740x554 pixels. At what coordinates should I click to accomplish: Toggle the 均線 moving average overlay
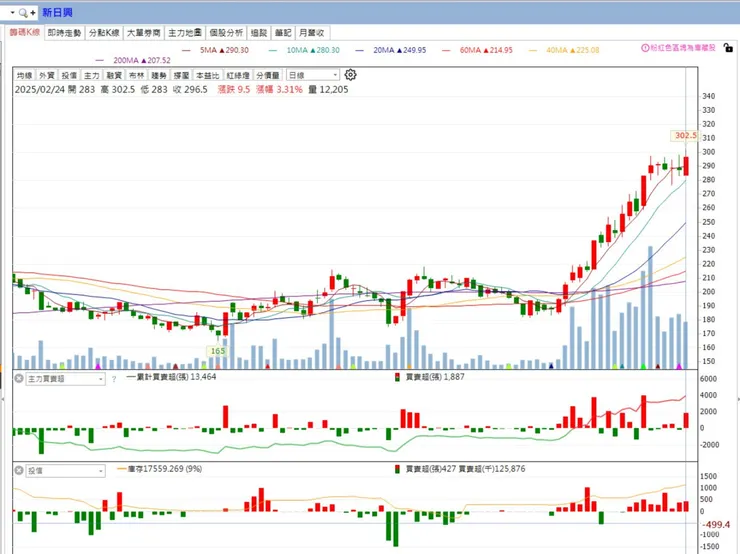(x=24, y=76)
